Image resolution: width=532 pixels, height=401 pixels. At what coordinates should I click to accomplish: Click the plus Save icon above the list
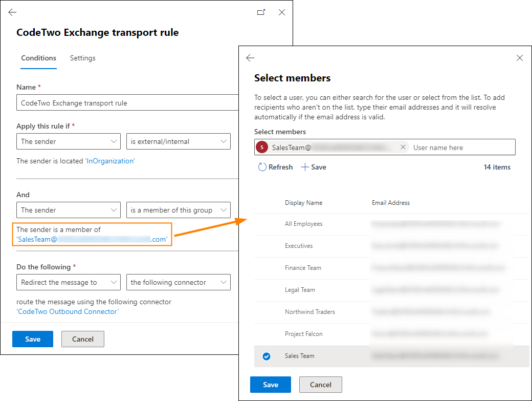pyautogui.click(x=305, y=167)
